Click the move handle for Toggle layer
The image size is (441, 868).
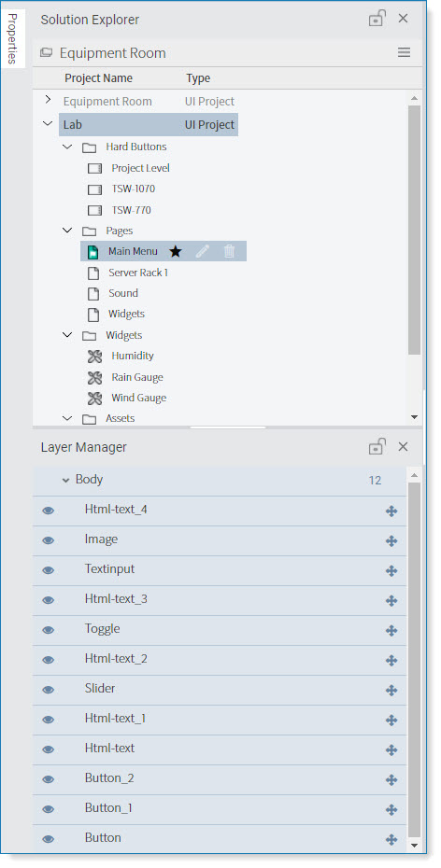[391, 631]
